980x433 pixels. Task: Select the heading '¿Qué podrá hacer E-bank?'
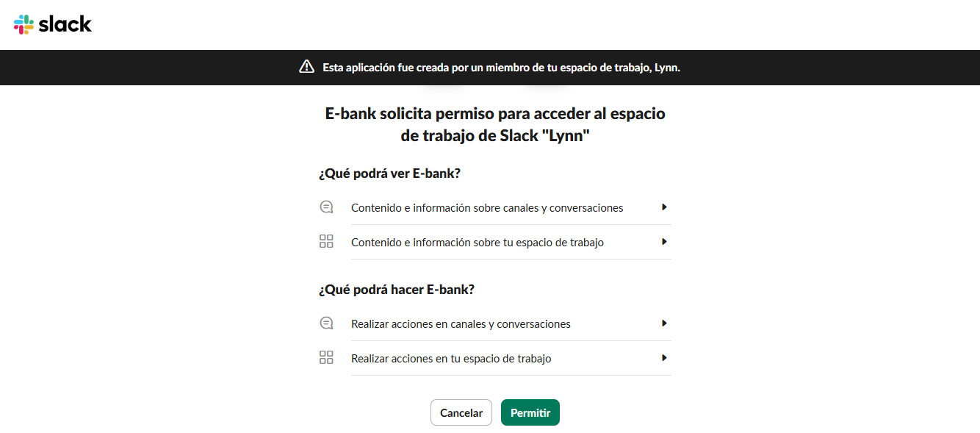click(x=397, y=289)
